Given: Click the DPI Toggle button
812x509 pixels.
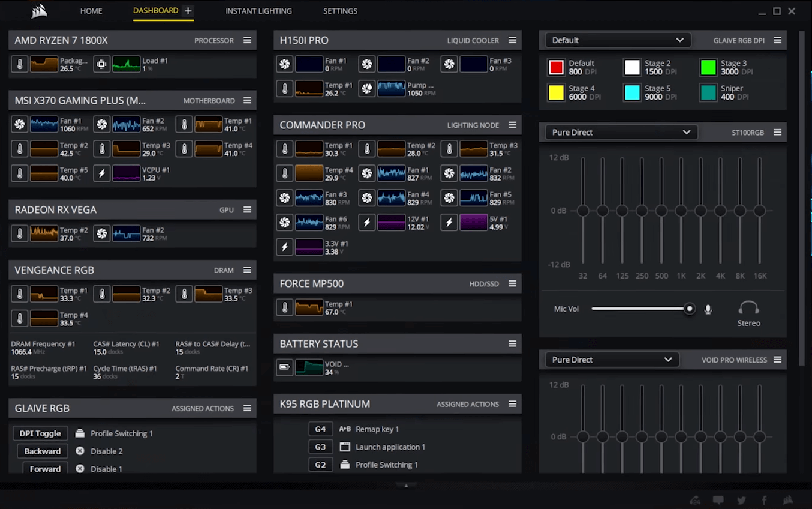Looking at the screenshot, I should (x=40, y=433).
